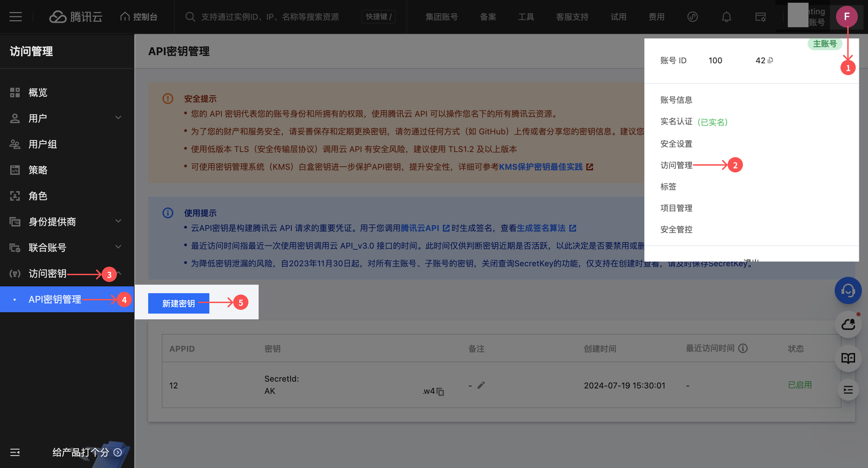Show the 最近访问时间 info tooltip

click(742, 348)
